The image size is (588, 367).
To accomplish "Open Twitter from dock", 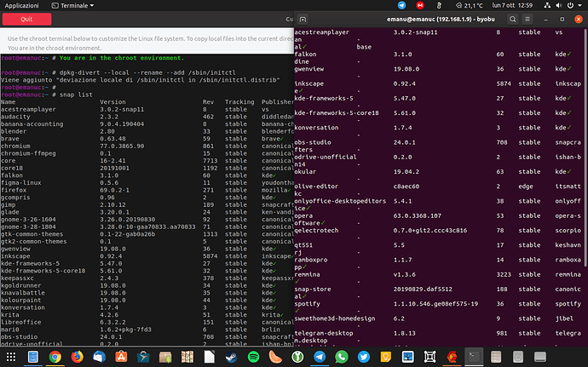I will tap(364, 357).
